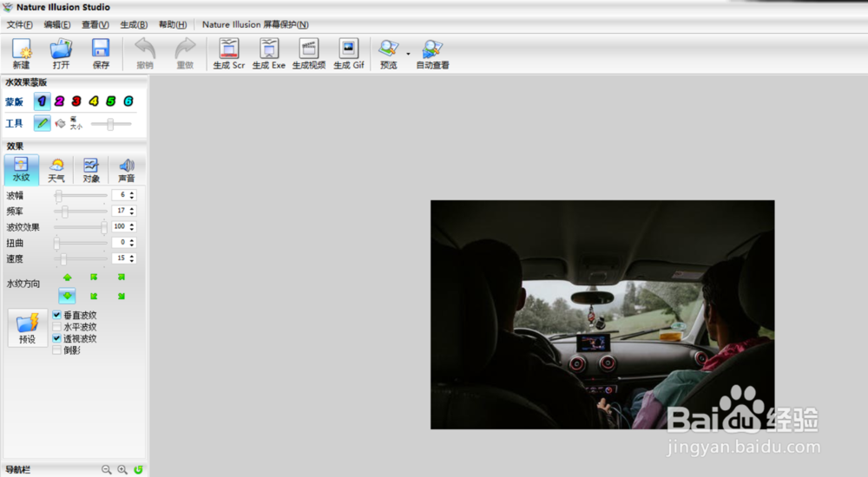Select mask number 4

click(x=94, y=101)
